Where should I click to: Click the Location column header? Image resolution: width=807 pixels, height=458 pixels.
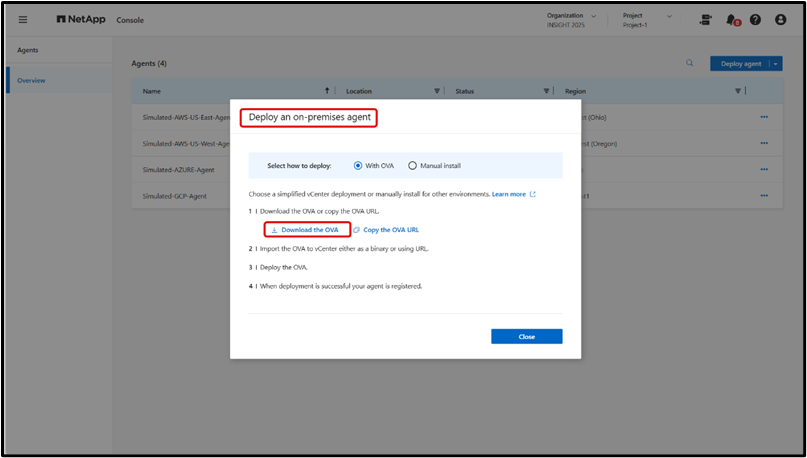[359, 91]
